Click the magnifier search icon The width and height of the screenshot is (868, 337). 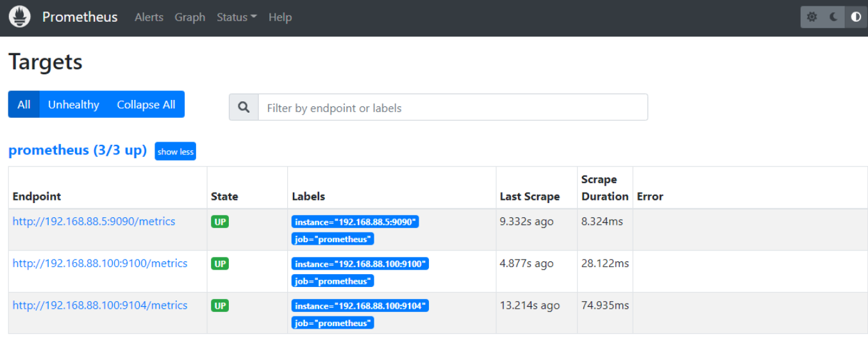coord(244,108)
